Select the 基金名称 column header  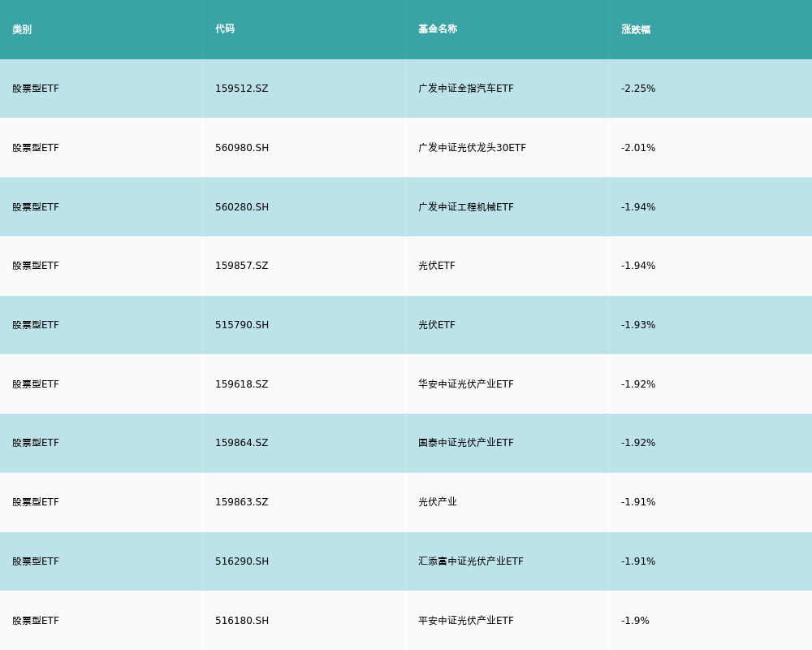438,29
